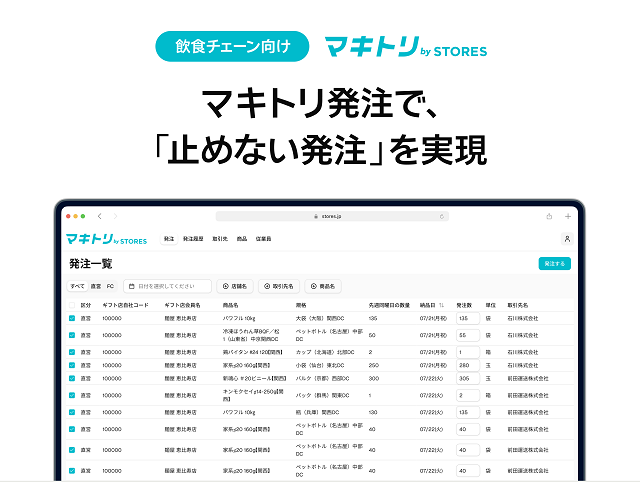The height and width of the screenshot is (482, 640).
Task: Click the browser forward arrow
Action: 114,216
